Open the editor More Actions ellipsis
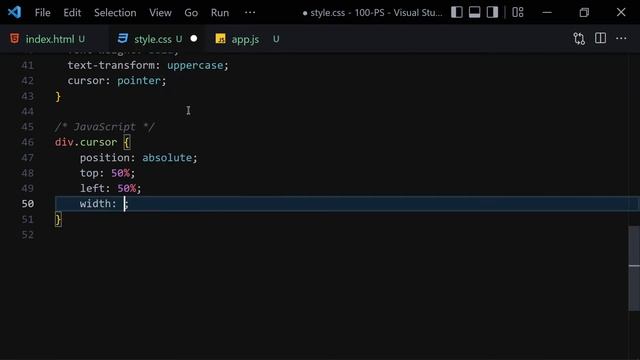 [x=621, y=38]
